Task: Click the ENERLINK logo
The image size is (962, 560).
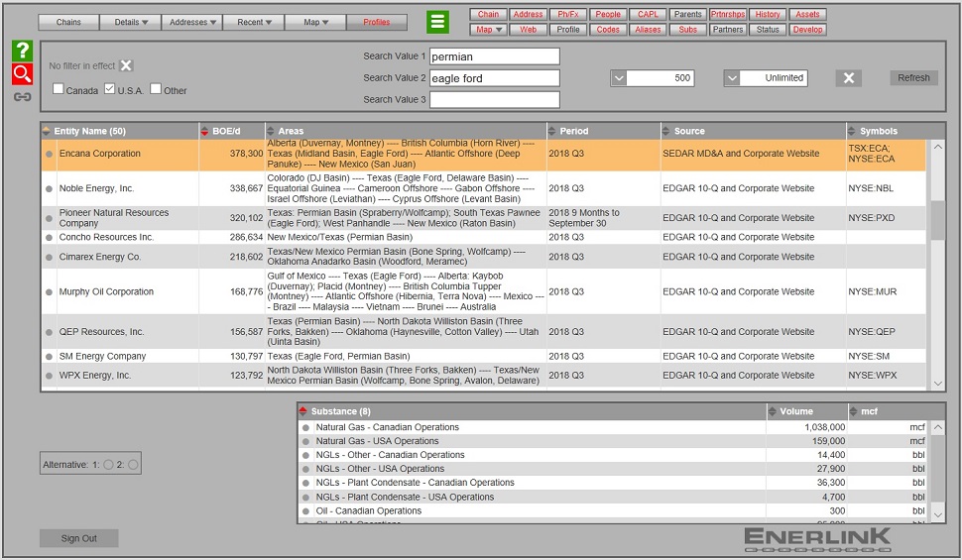Action: [x=816, y=539]
